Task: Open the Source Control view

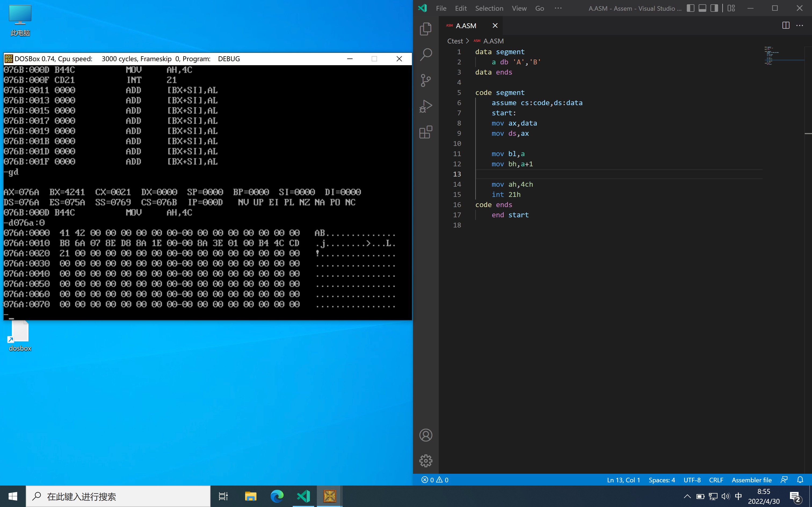Action: click(x=425, y=80)
